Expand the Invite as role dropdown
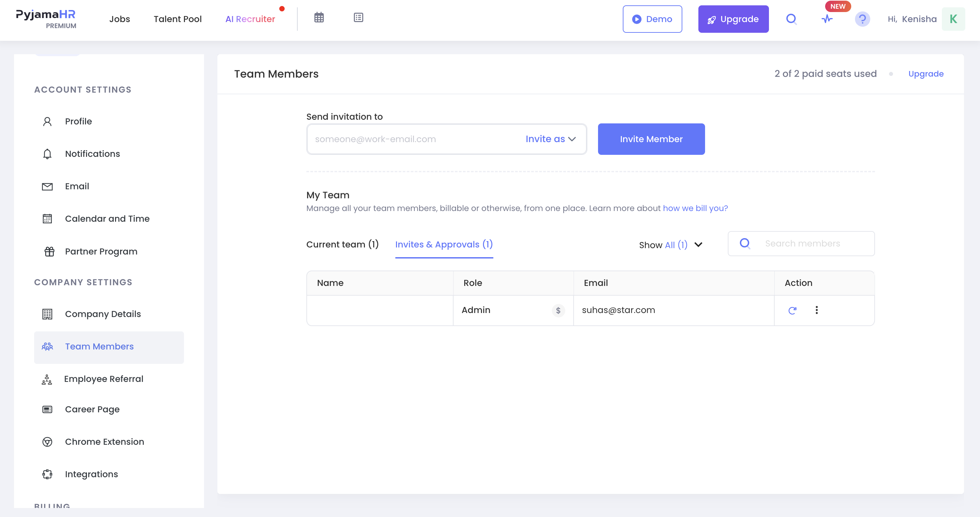The height and width of the screenshot is (517, 980). pyautogui.click(x=551, y=139)
